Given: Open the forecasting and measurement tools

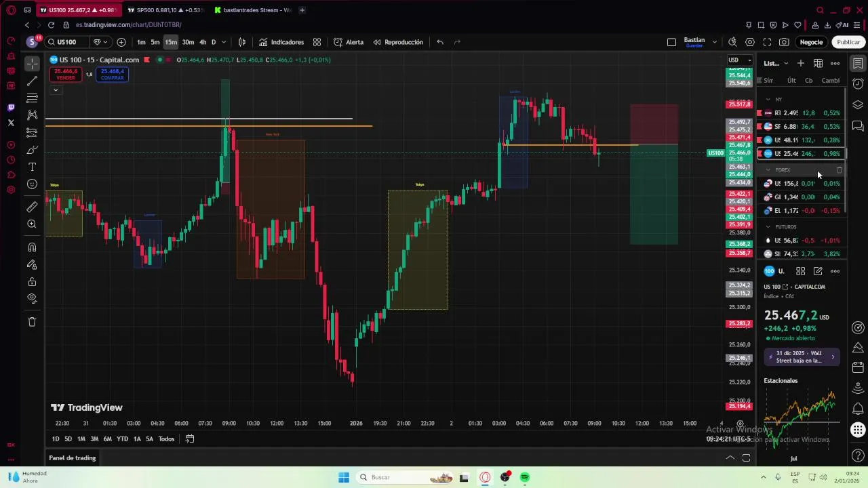Looking at the screenshot, I should click(x=32, y=132).
